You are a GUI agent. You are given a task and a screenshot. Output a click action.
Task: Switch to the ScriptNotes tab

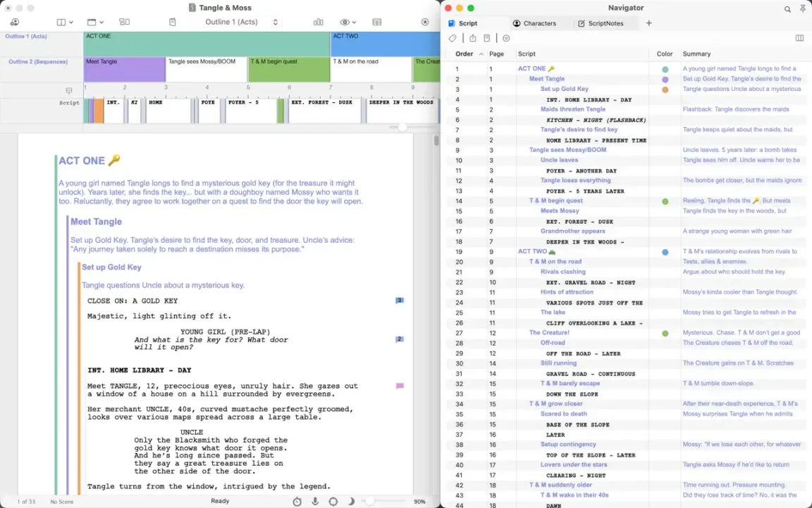coord(601,23)
